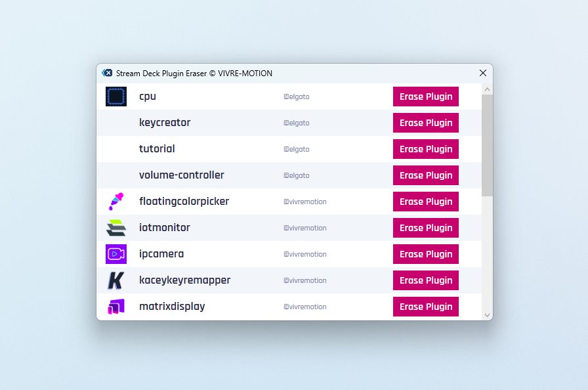Erase the keycreator plugin
This screenshot has height=390, width=588.
click(x=425, y=123)
